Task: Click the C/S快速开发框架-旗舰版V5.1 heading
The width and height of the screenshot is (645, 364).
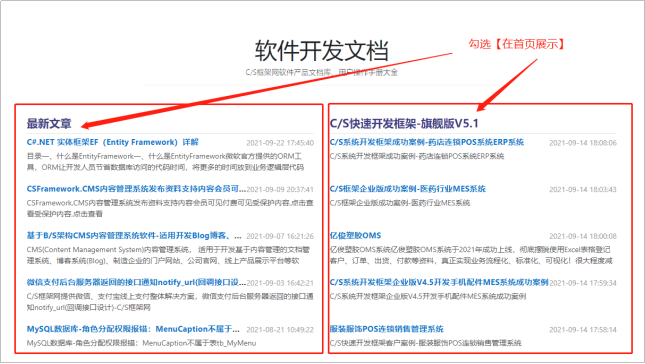Action: (404, 123)
